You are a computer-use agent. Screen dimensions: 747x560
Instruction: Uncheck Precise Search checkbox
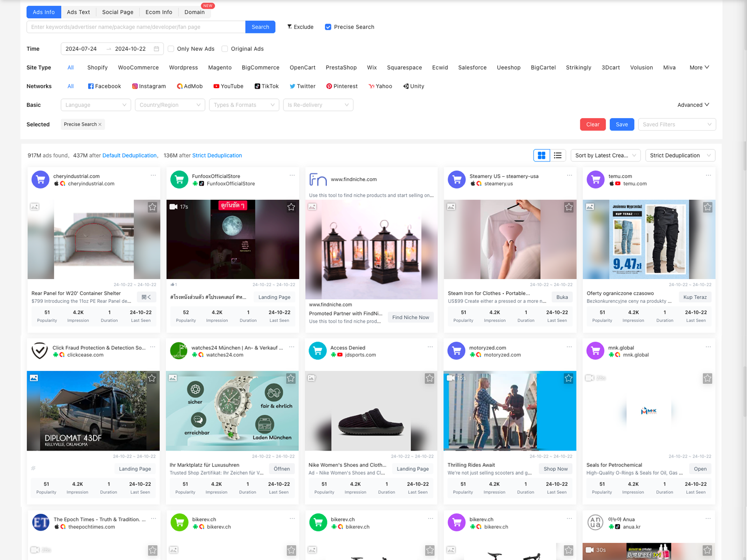click(328, 27)
